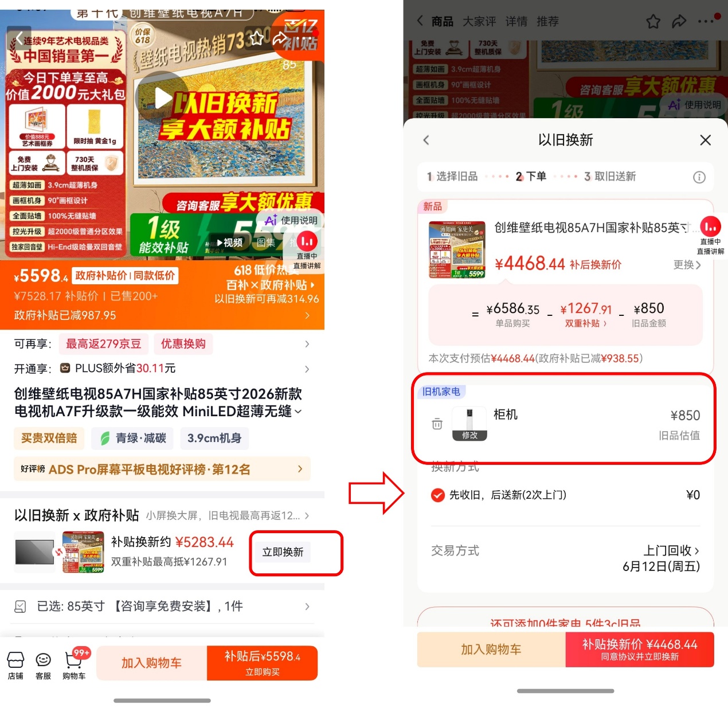The width and height of the screenshot is (728, 708).
Task: Play the product video on left page
Action: pos(162,98)
